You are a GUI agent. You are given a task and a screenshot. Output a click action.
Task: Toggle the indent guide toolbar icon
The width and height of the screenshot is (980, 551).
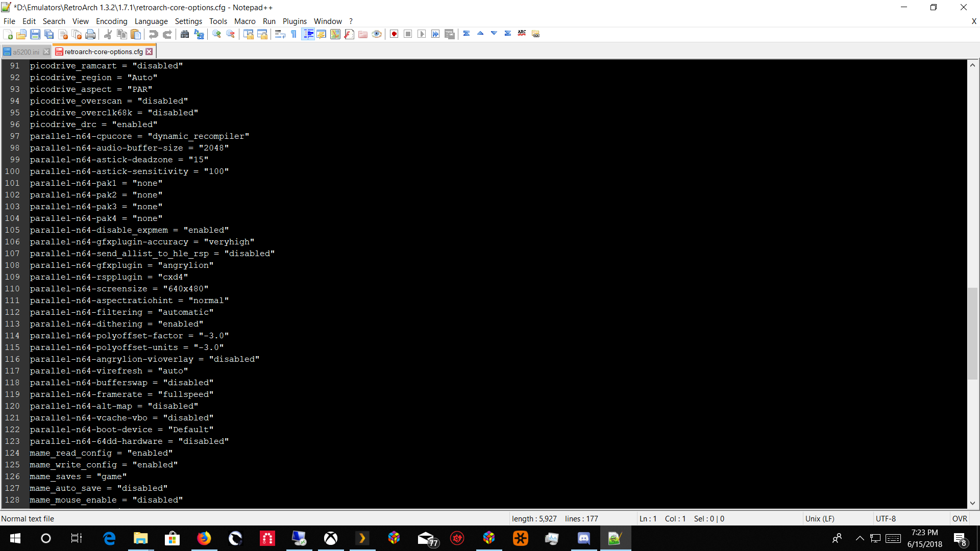[x=308, y=34]
